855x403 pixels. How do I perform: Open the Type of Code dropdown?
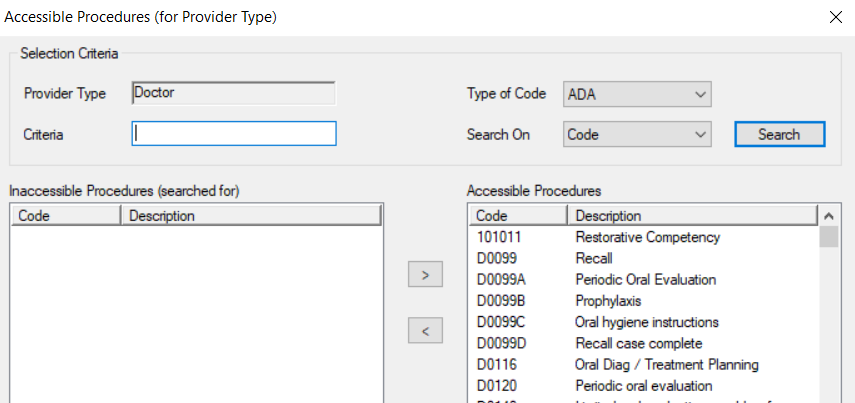637,94
